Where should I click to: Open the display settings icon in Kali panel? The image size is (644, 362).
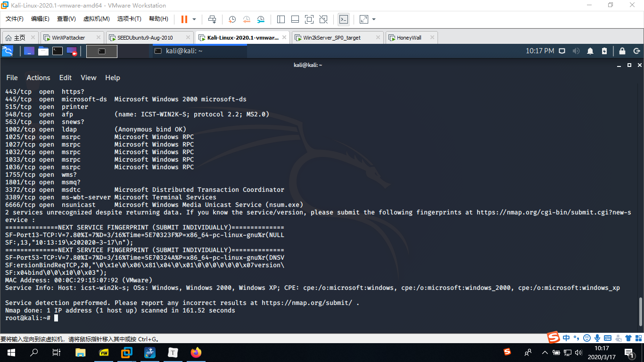(562, 51)
